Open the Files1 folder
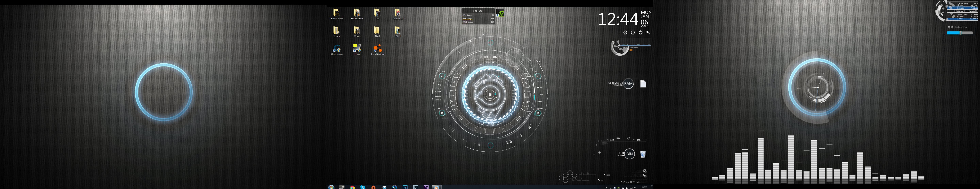The width and height of the screenshot is (980, 189). 377,32
